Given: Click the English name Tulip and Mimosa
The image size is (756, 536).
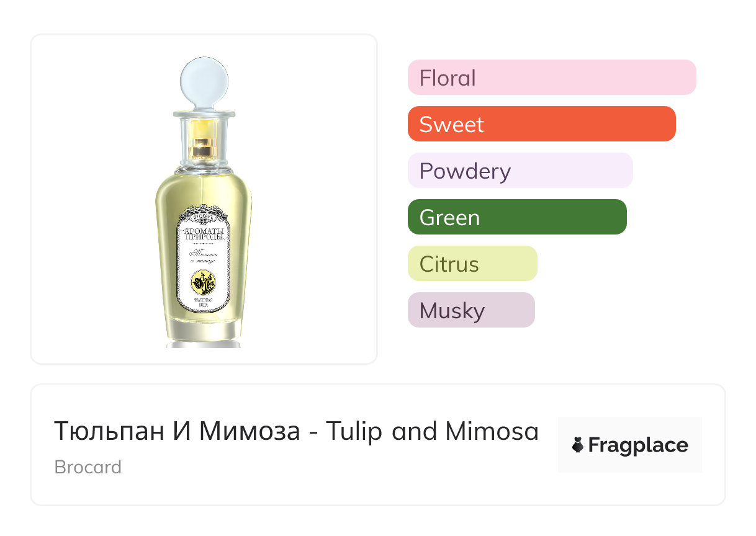Looking at the screenshot, I should (x=432, y=431).
